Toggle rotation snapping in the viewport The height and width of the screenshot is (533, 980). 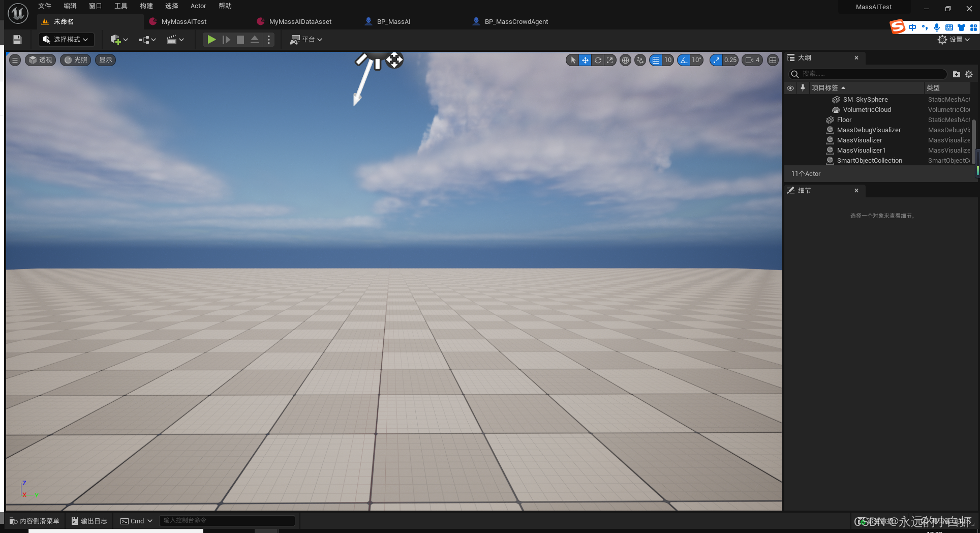(684, 60)
